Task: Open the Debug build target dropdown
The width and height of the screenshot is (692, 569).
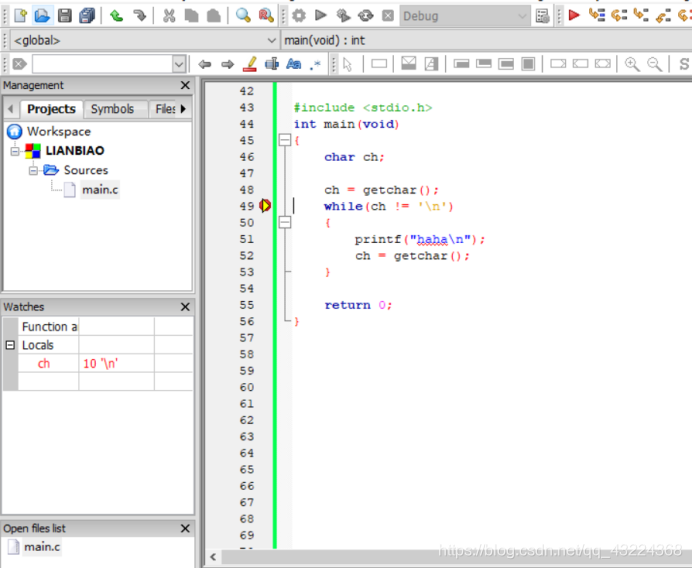Action: point(465,16)
